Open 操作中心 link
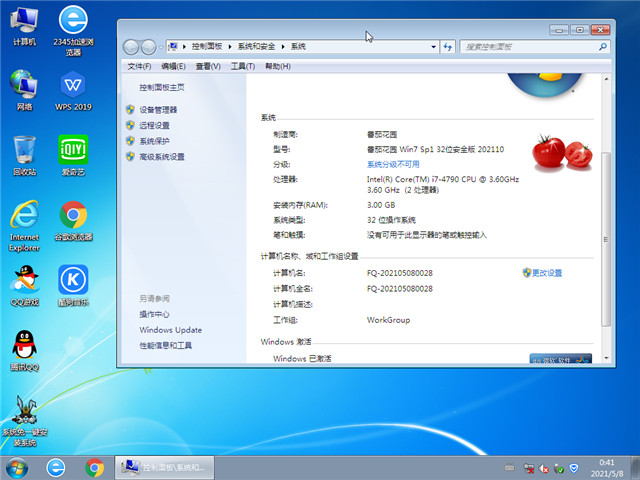 coord(154,314)
